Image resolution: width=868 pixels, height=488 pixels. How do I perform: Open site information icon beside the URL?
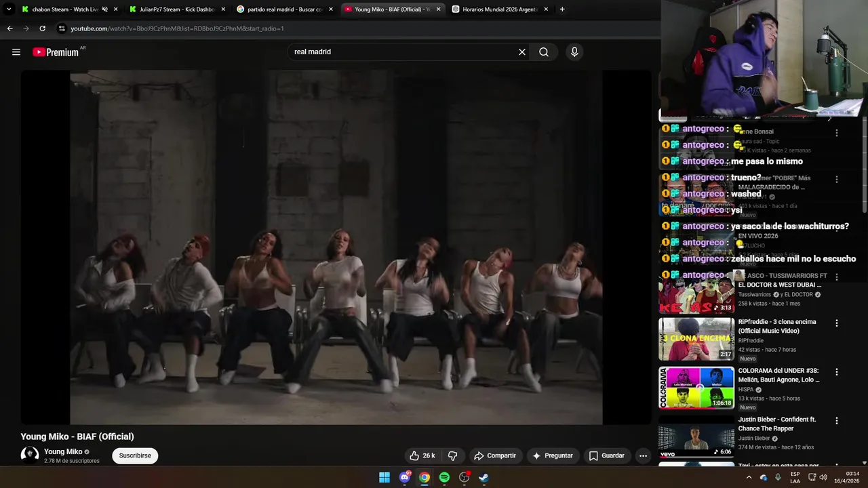62,28
